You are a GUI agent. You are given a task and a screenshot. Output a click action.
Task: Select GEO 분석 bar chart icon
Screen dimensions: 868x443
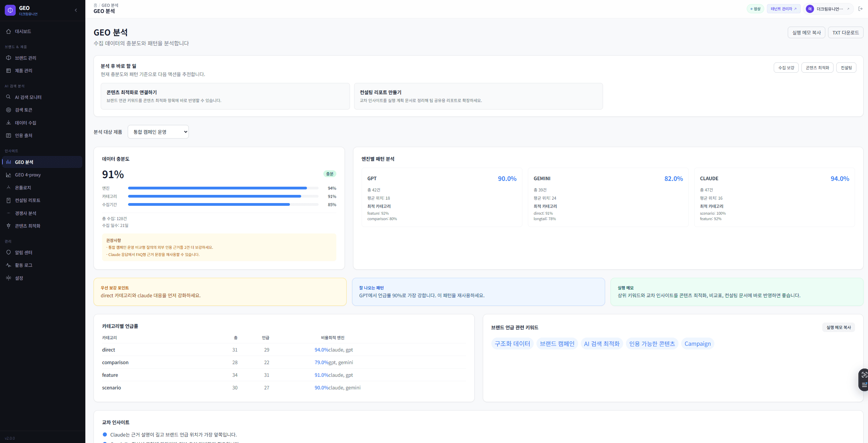pyautogui.click(x=9, y=162)
